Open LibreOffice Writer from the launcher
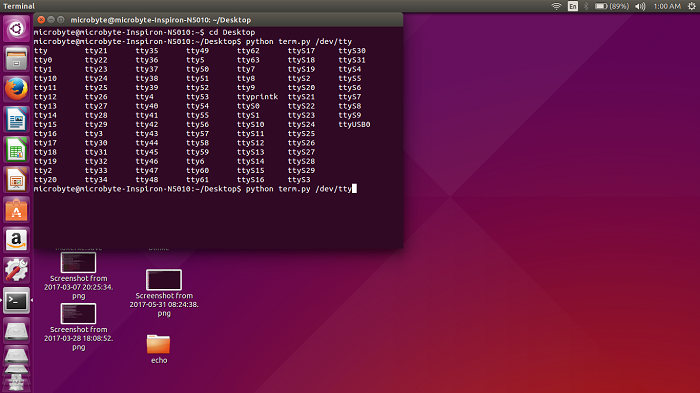 (x=17, y=119)
